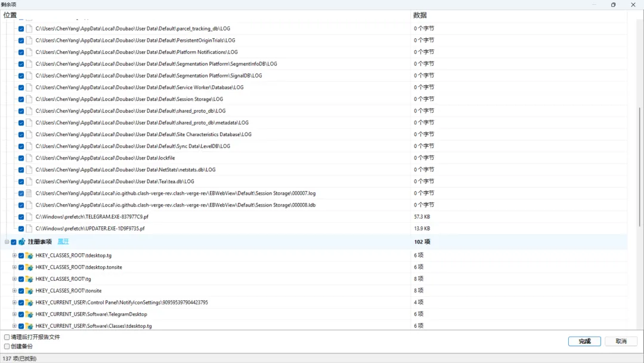Click the 完成 button
The height and width of the screenshot is (363, 644).
(584, 342)
